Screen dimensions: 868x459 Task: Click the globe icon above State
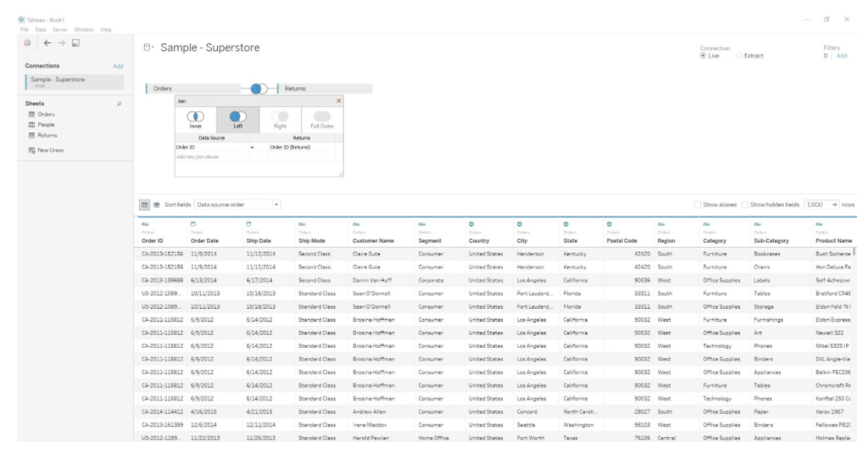pyautogui.click(x=565, y=224)
